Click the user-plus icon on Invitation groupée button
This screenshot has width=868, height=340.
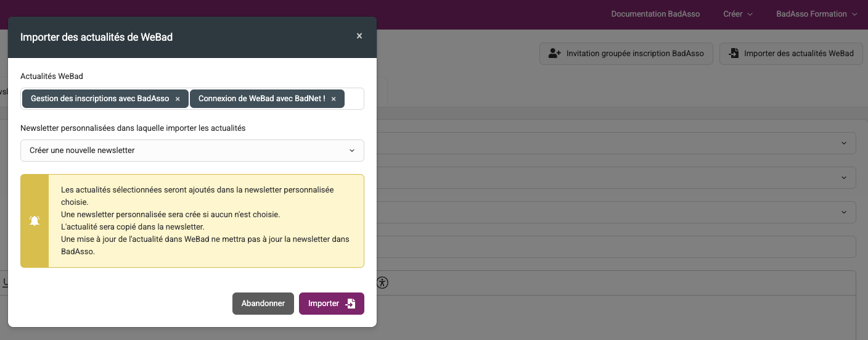click(554, 54)
